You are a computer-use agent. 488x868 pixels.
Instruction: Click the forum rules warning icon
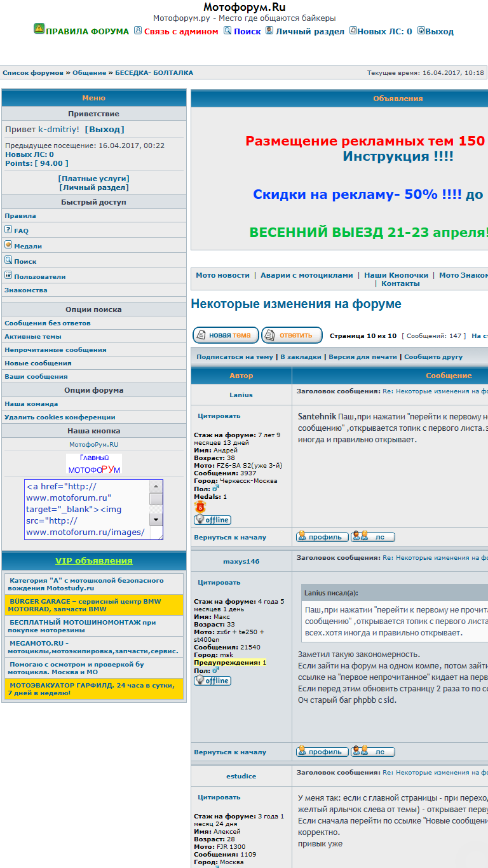(39, 29)
